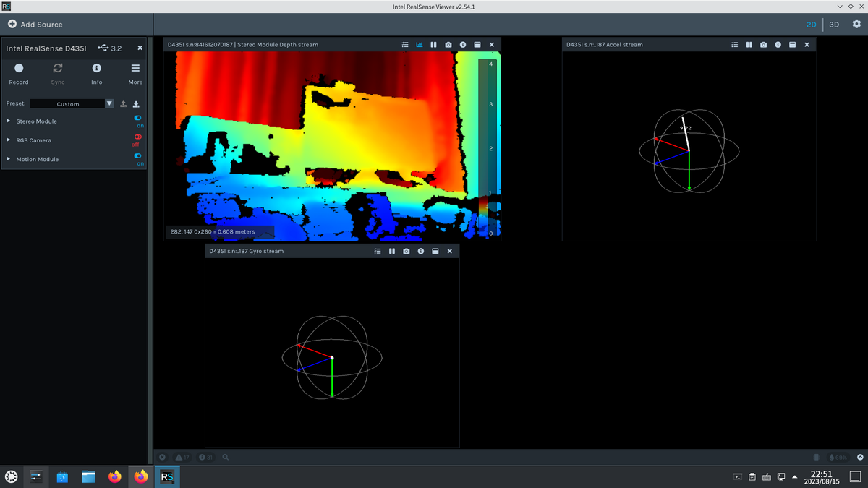Click the download preset icon beside Preset

136,104
